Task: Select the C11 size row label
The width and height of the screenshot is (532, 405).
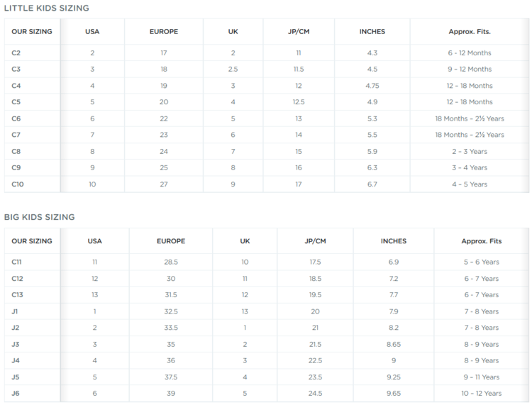Action: click(17, 262)
